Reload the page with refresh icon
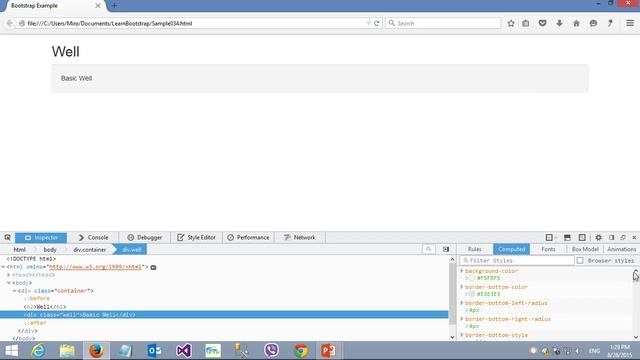Image resolution: width=640 pixels, height=360 pixels. (x=377, y=23)
